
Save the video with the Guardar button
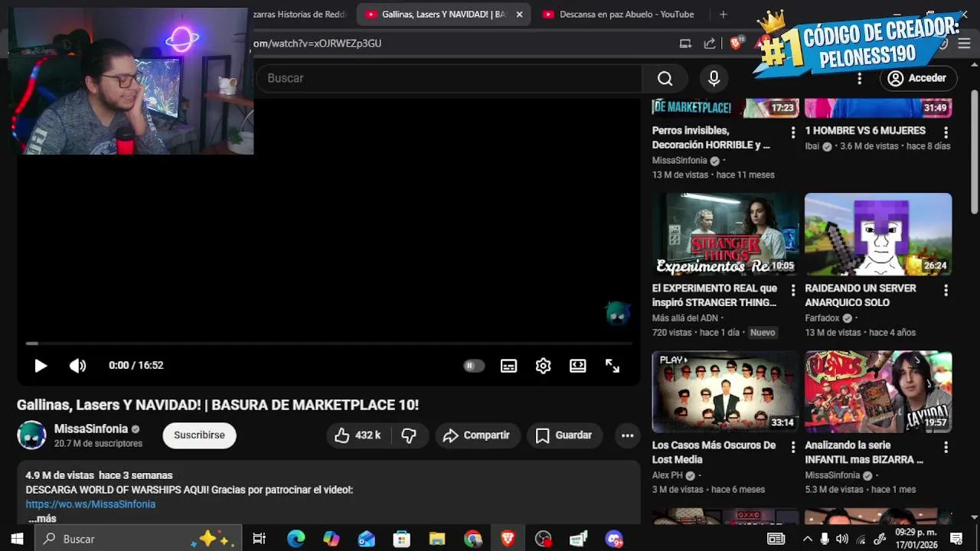click(564, 435)
